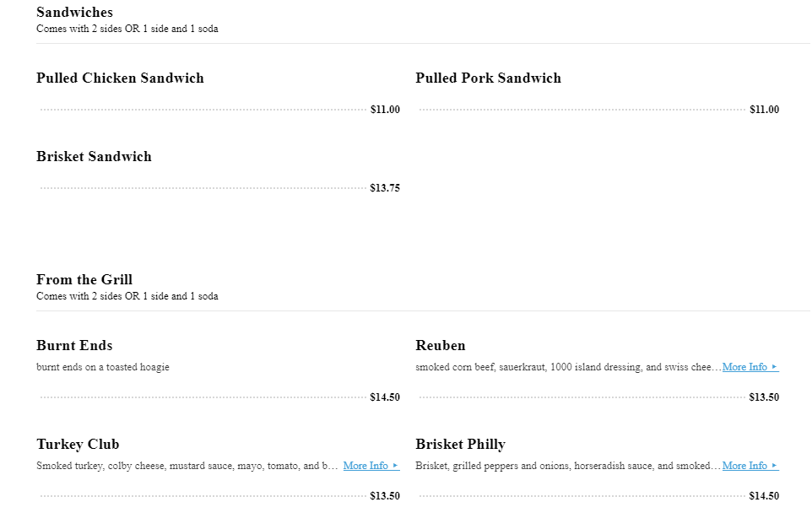Click the Reuben item title
Image resolution: width=812 pixels, height=529 pixels.
(x=441, y=346)
